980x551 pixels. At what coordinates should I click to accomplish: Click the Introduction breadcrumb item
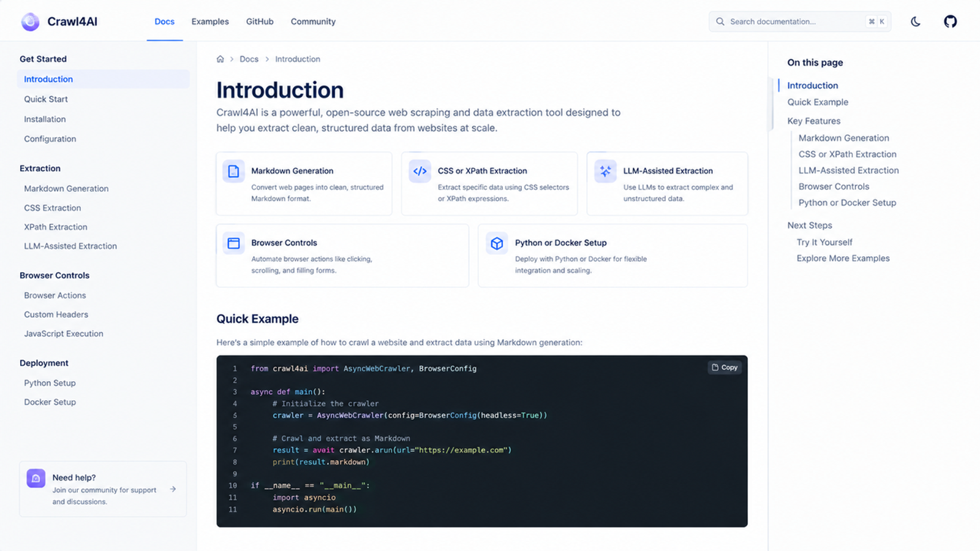tap(298, 59)
